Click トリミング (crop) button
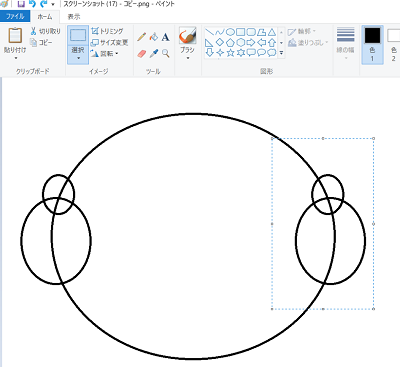This screenshot has height=367, width=400. click(x=107, y=31)
